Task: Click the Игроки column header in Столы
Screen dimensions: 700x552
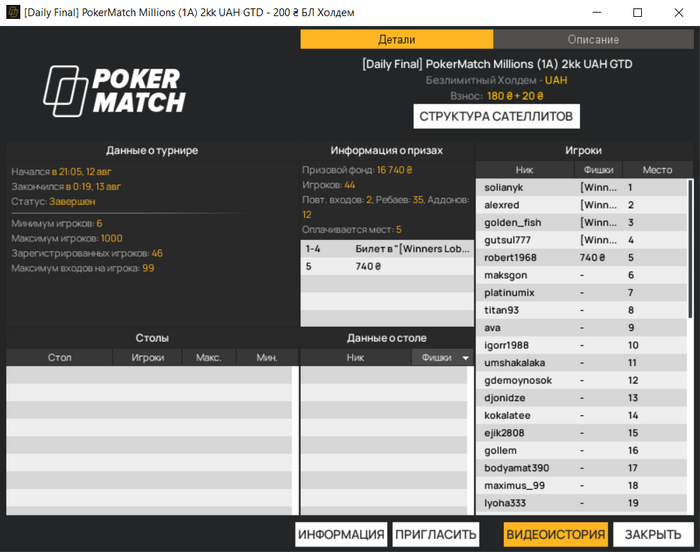Action: [147, 357]
